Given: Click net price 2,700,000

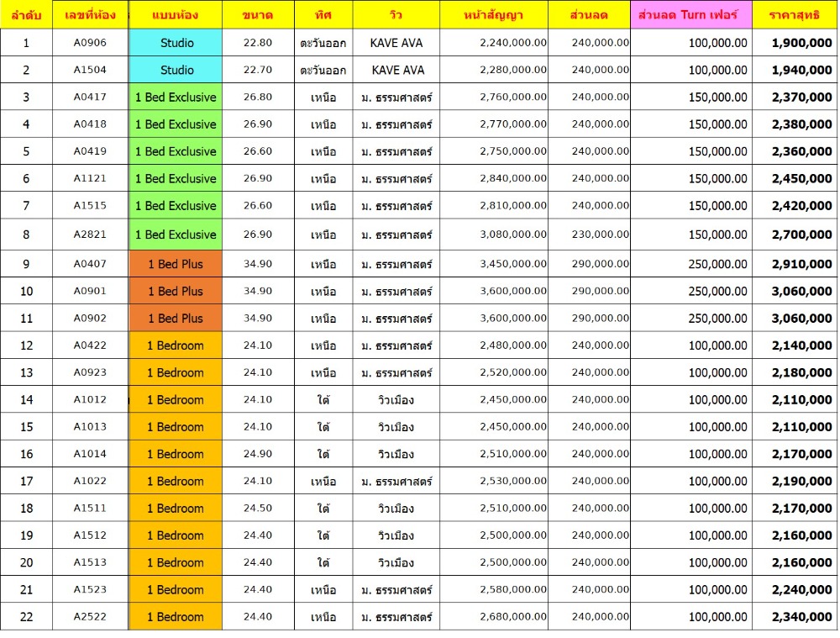Looking at the screenshot, I should tap(801, 235).
